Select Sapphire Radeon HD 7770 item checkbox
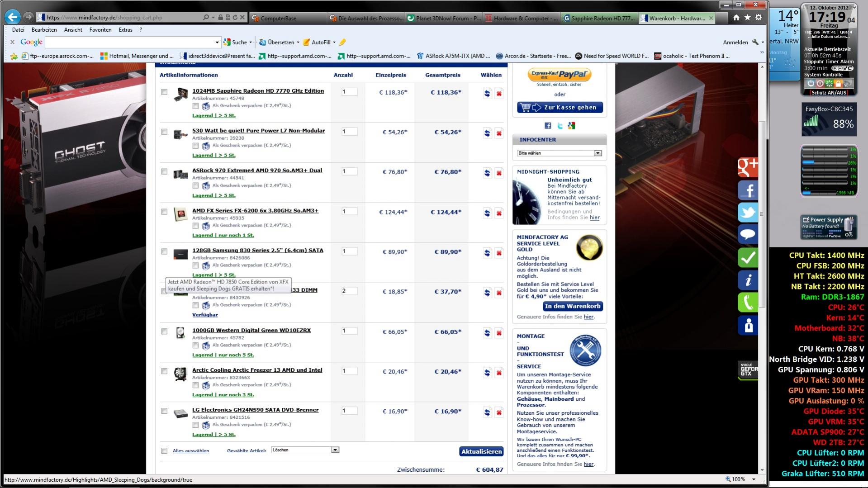 tap(164, 92)
